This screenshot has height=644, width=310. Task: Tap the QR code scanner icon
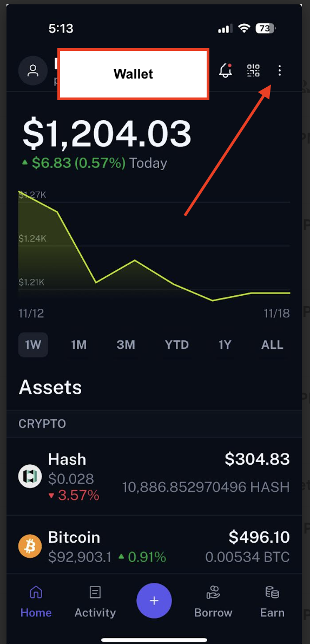point(253,70)
